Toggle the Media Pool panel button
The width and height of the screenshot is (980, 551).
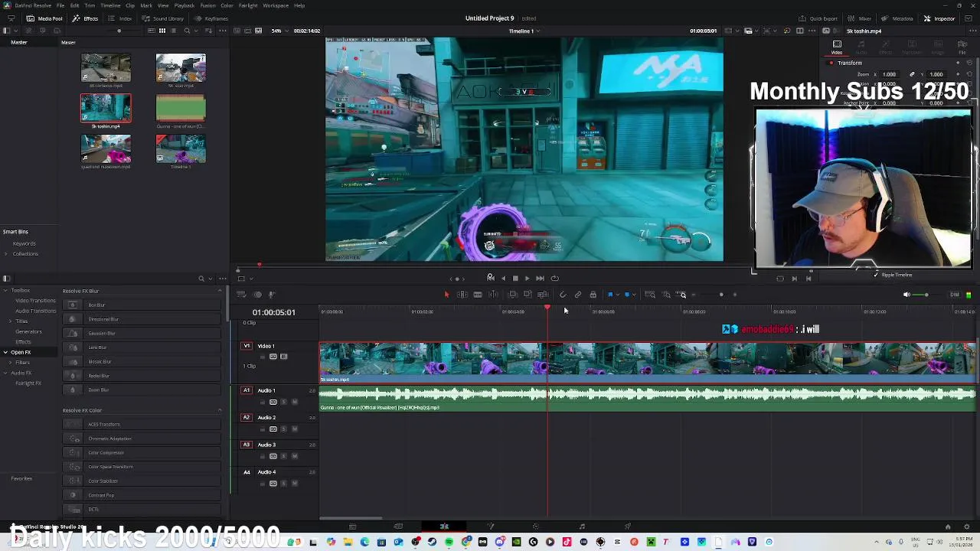point(45,18)
